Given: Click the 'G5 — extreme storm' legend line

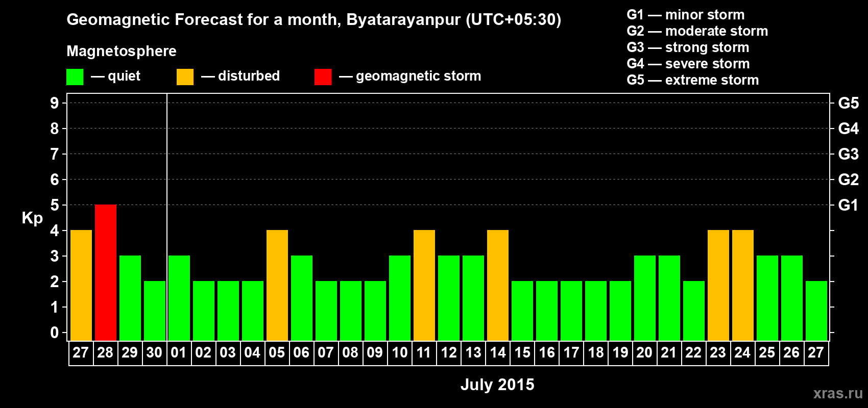Looking at the screenshot, I should (x=692, y=80).
